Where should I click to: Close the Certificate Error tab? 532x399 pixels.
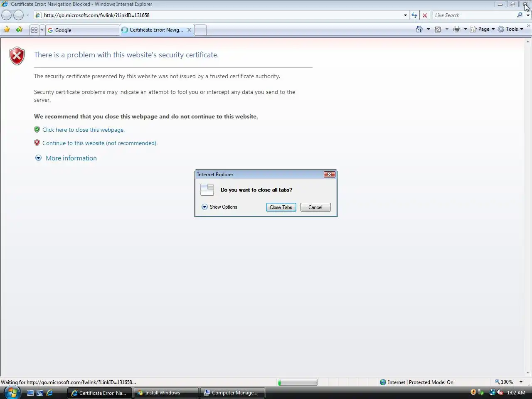click(x=189, y=30)
